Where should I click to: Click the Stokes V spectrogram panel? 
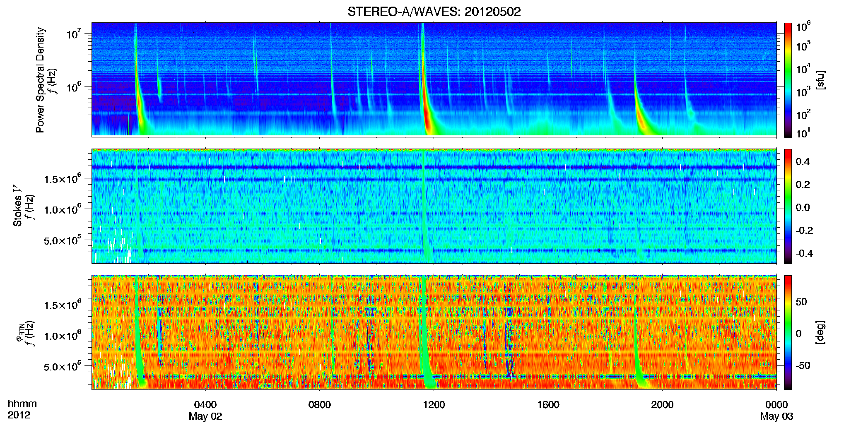tap(434, 206)
